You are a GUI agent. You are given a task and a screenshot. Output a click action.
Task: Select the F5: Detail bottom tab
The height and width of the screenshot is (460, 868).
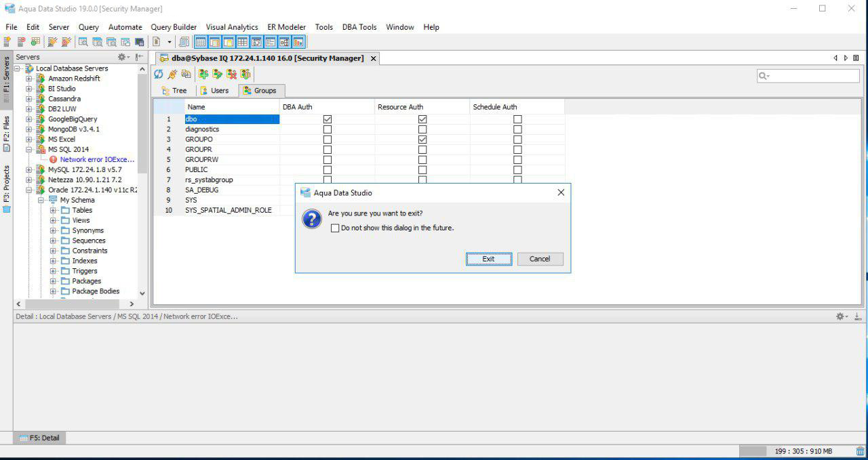39,438
